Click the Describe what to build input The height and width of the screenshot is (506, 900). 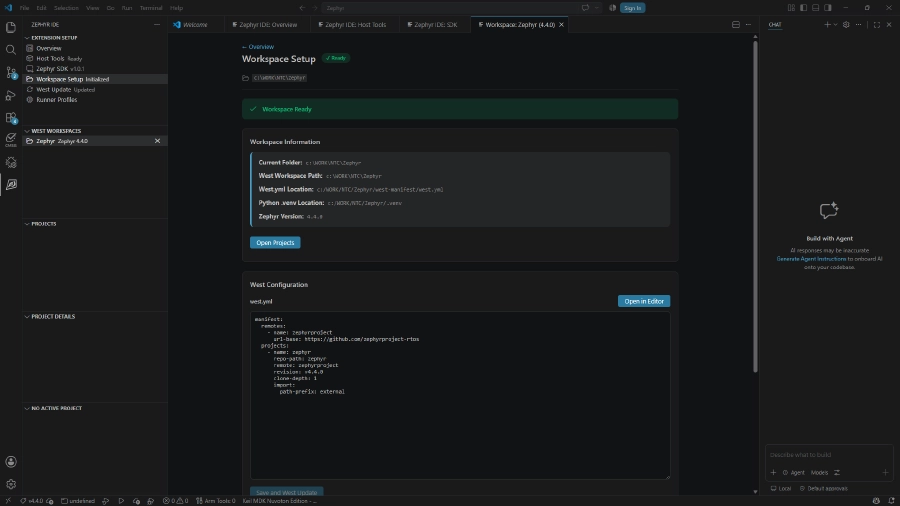pos(829,455)
